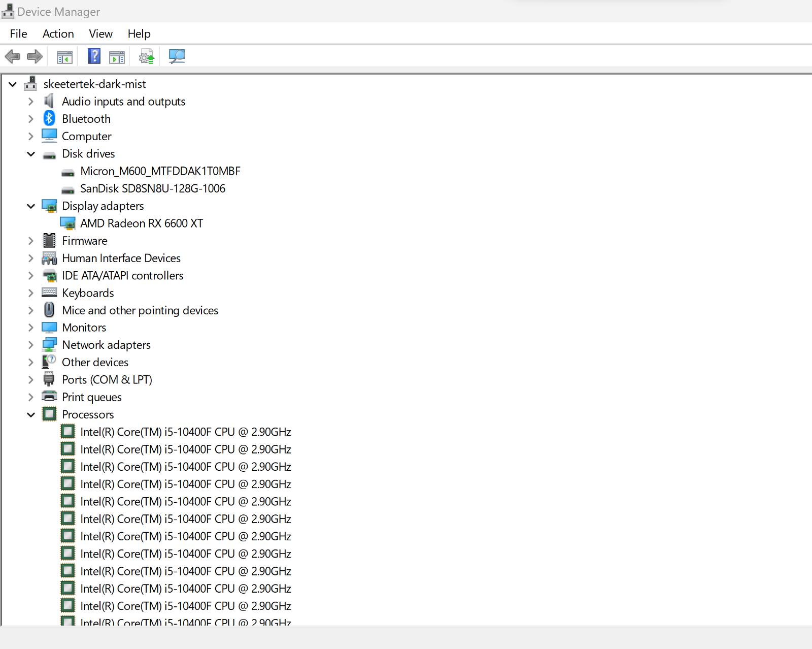The width and height of the screenshot is (812, 649).
Task: Open the Action menu
Action: coord(58,34)
